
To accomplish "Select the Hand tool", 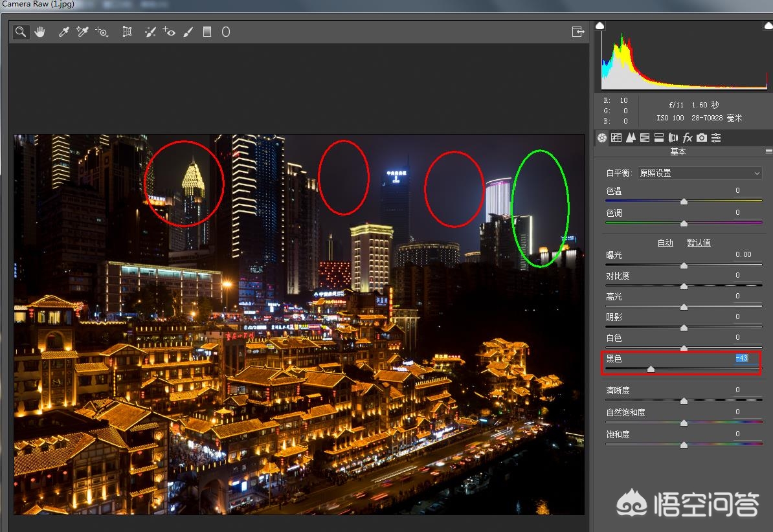I will tap(39, 31).
